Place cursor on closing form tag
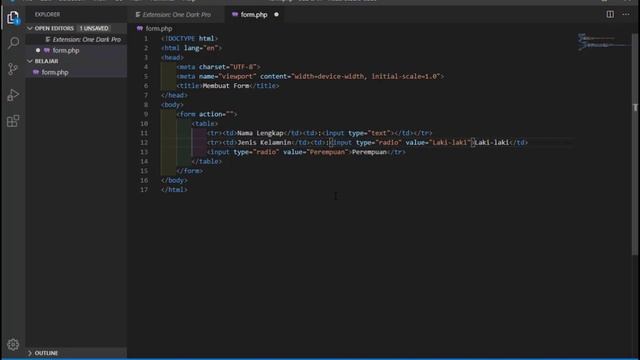The height and width of the screenshot is (360, 640). pyautogui.click(x=189, y=171)
